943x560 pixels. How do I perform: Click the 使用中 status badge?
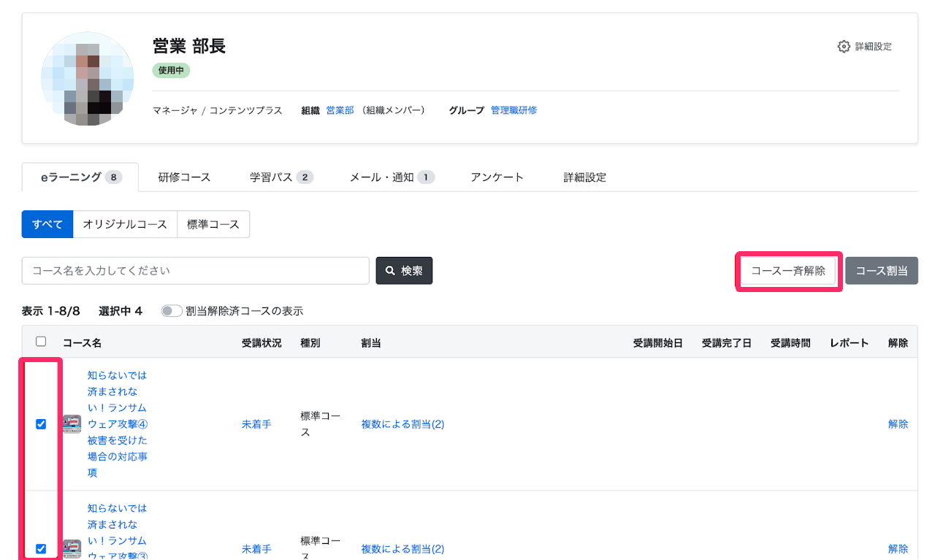click(172, 71)
